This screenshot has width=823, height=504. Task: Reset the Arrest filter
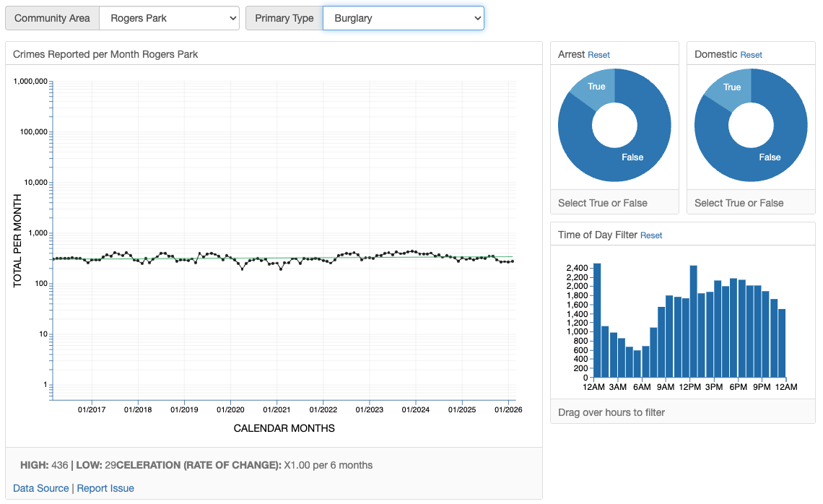tap(598, 54)
